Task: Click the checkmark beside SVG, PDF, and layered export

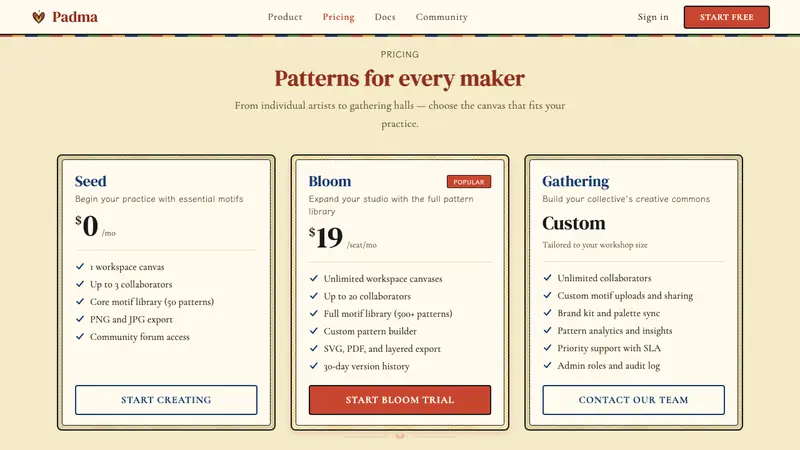Action: (x=314, y=348)
